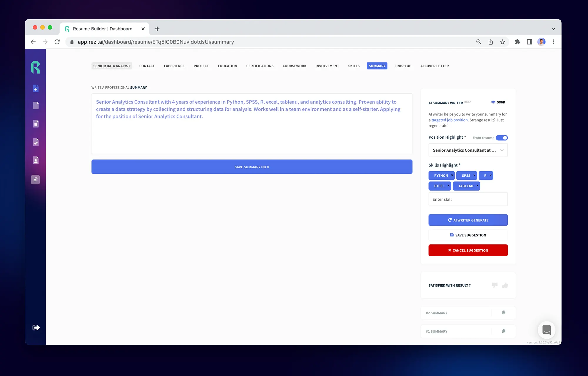The width and height of the screenshot is (588, 376).
Task: Log out using the exit arrow icon
Action: click(35, 327)
